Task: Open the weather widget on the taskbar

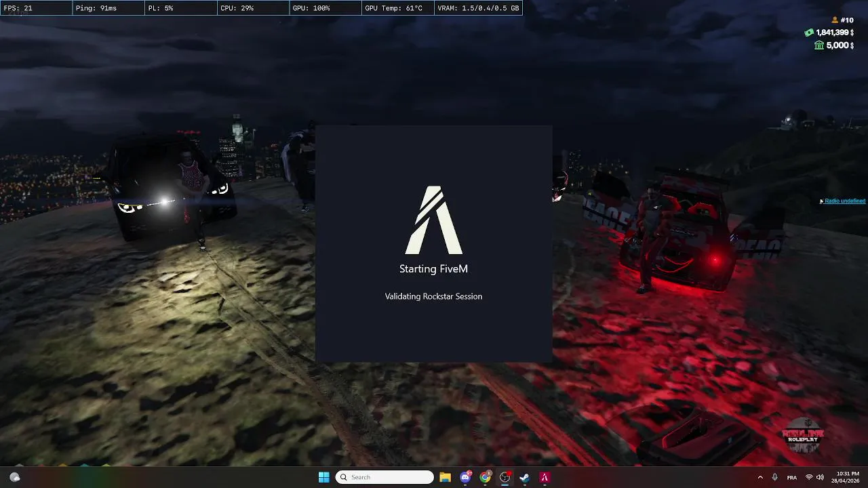Action: 14,477
